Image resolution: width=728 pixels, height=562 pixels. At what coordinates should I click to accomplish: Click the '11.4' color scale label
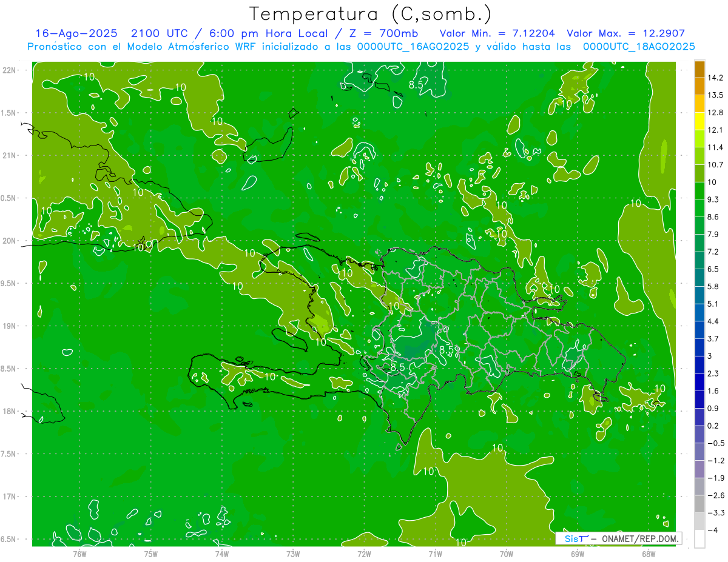pos(716,147)
